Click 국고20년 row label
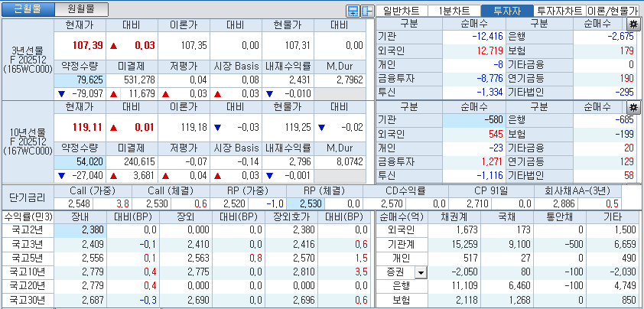Screen dimensions: 644x309 (x=28, y=286)
